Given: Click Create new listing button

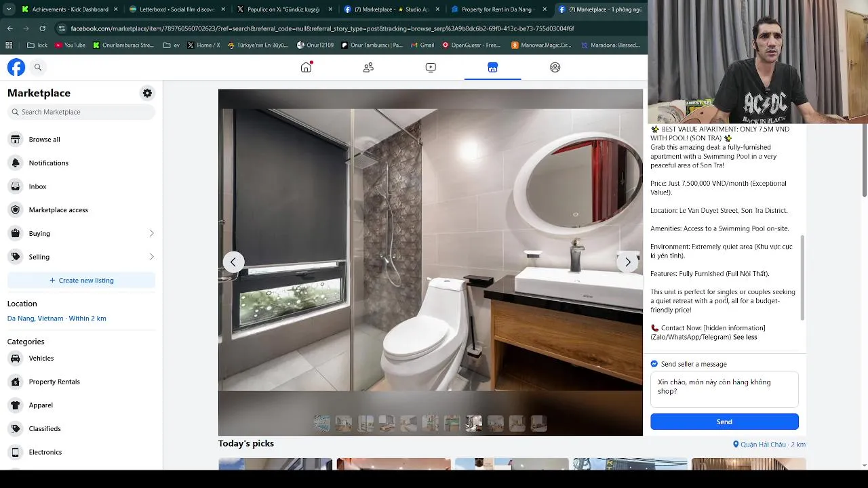Looking at the screenshot, I should (81, 280).
